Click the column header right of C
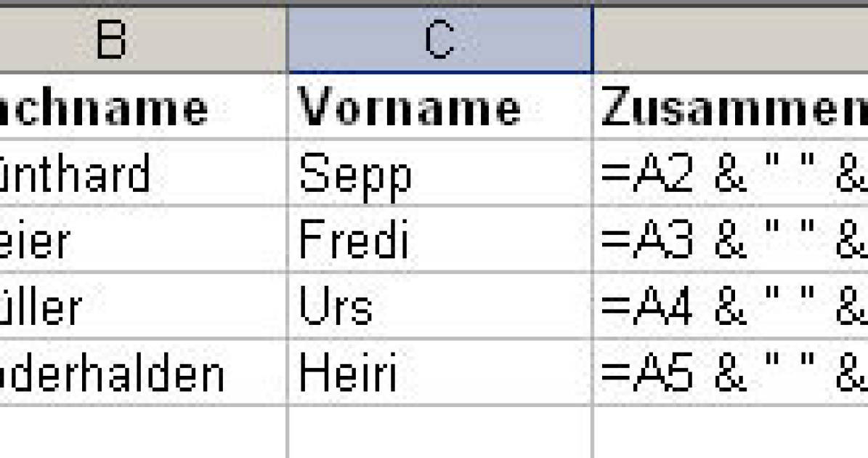 [x=731, y=39]
